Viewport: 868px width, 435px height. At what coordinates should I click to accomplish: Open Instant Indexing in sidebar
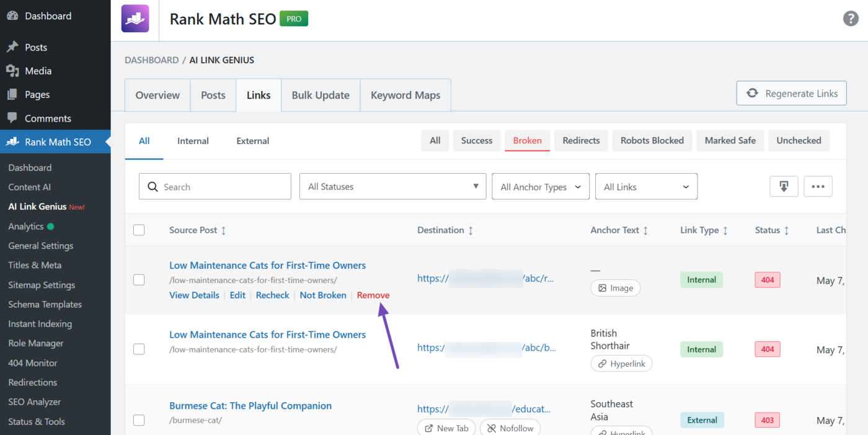pyautogui.click(x=40, y=324)
